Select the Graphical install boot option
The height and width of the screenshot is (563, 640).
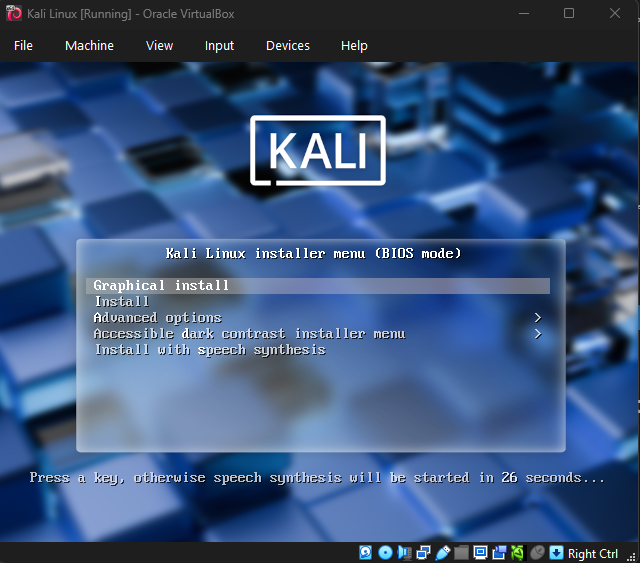pyautogui.click(x=162, y=286)
